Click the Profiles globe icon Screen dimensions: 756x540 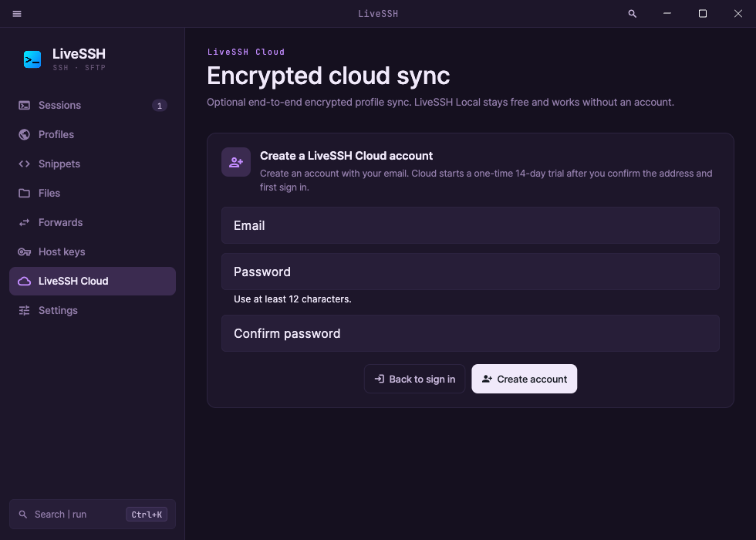click(x=24, y=134)
